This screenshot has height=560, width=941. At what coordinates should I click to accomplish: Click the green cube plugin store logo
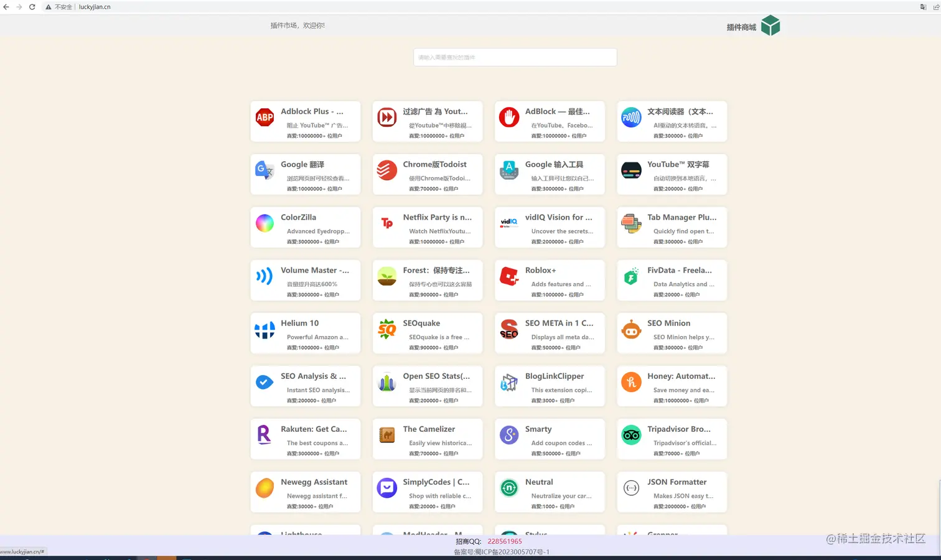click(770, 26)
